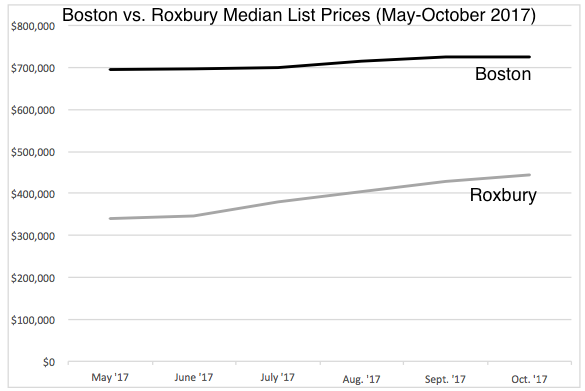Click the June '17 axis label
This screenshot has height=391, width=585.
tap(194, 377)
